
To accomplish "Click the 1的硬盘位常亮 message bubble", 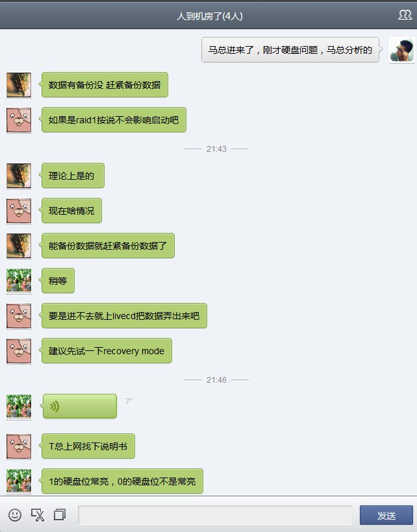I will [x=122, y=481].
